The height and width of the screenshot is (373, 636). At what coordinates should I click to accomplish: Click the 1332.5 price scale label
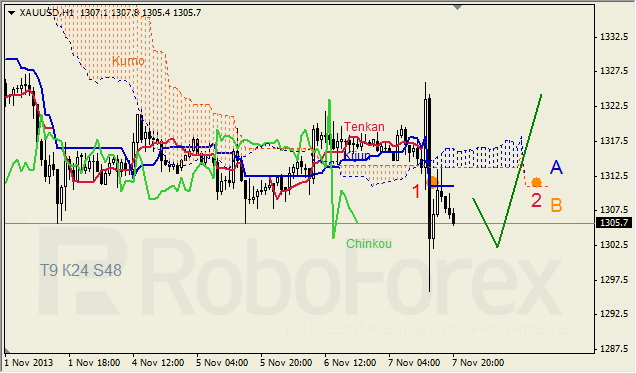click(614, 37)
